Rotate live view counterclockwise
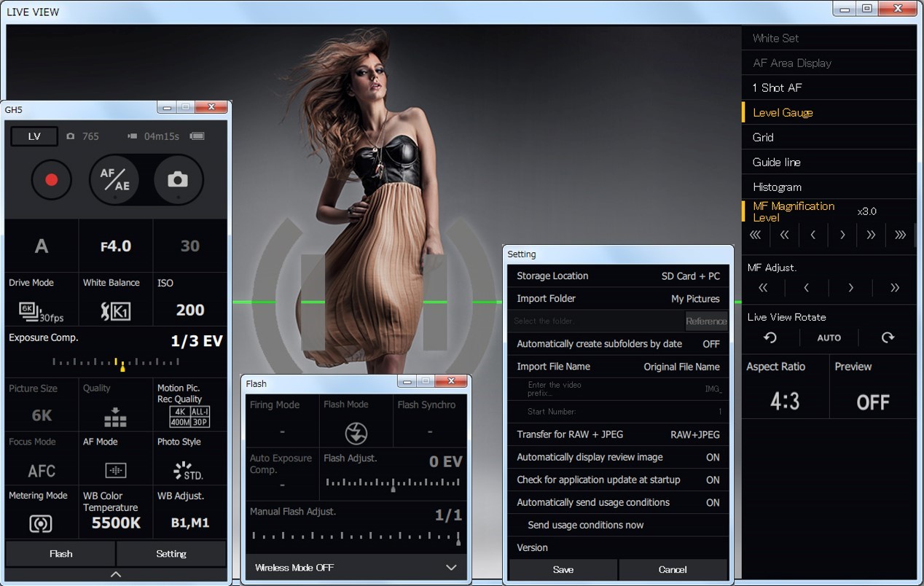This screenshot has width=924, height=586. 770,337
